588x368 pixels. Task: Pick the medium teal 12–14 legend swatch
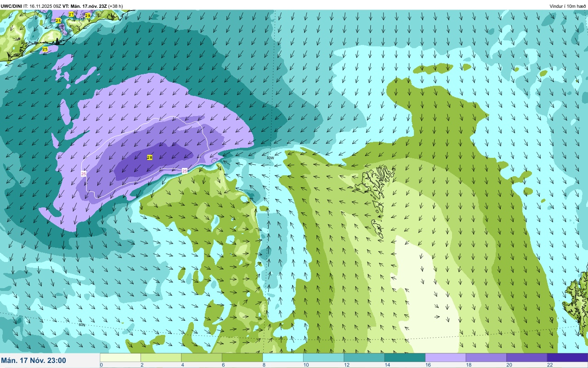364,357
